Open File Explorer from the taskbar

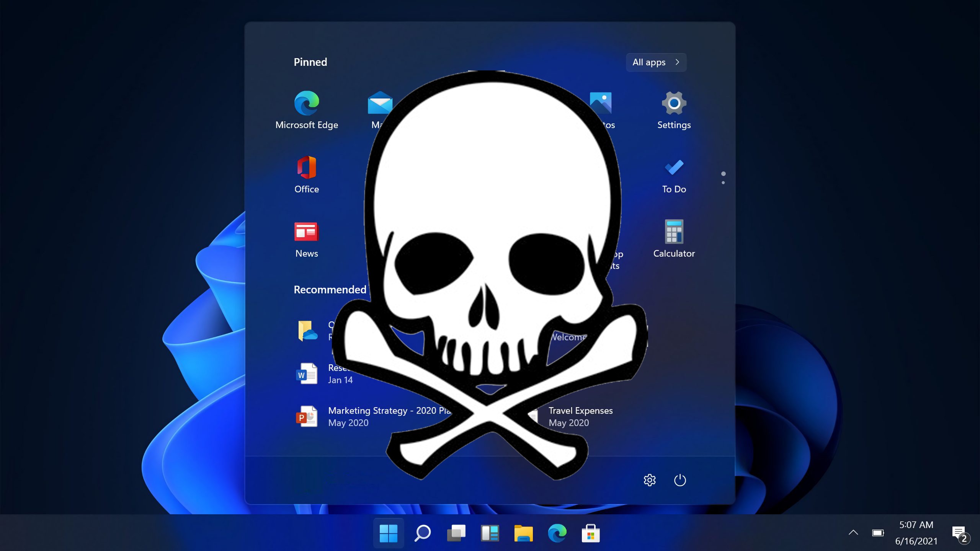coord(524,532)
